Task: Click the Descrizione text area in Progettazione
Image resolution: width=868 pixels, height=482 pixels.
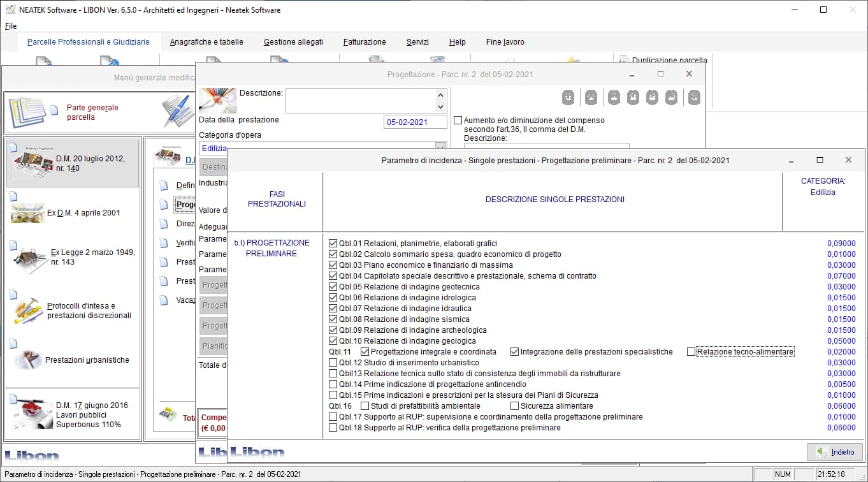Action: (361, 100)
